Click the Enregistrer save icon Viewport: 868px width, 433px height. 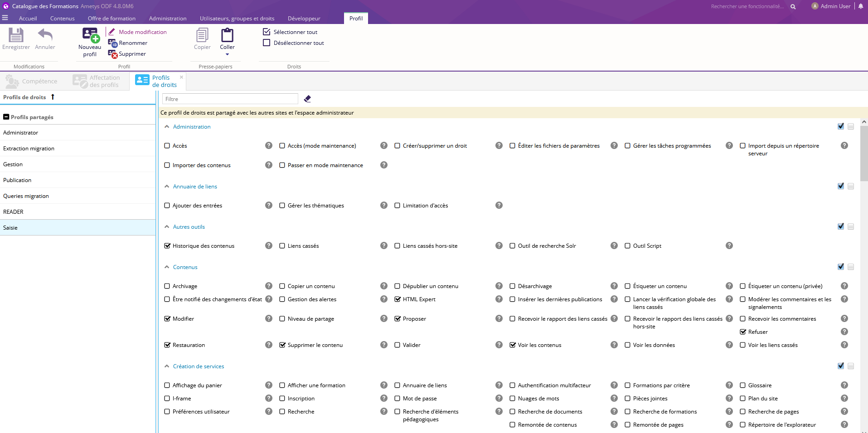pyautogui.click(x=16, y=35)
